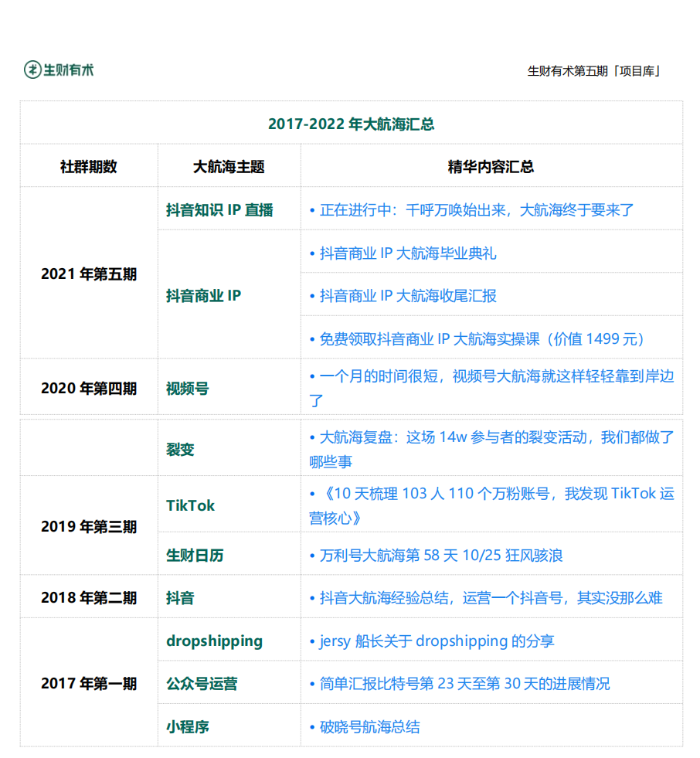This screenshot has width=700, height=758.
Task: Click header cell 大航海主题
Action: tap(229, 167)
